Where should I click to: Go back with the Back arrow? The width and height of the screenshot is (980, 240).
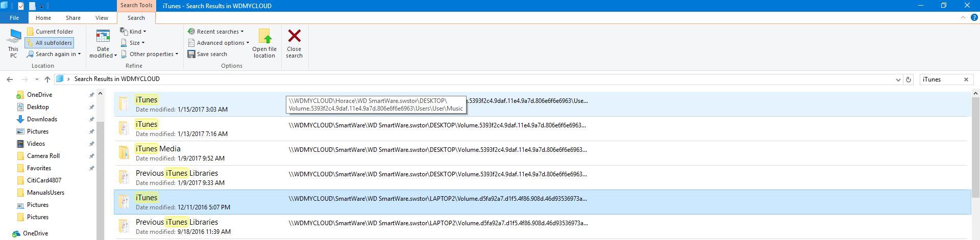pos(10,79)
